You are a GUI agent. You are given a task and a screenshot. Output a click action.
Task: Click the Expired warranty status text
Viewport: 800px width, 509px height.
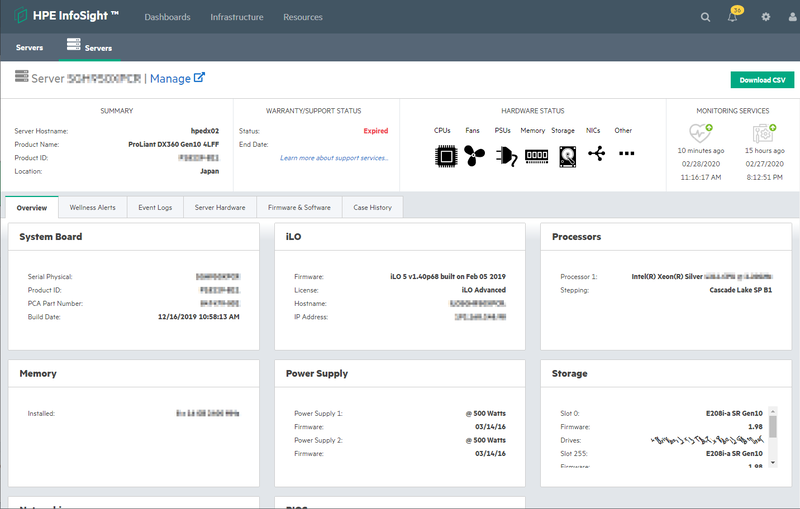point(376,131)
